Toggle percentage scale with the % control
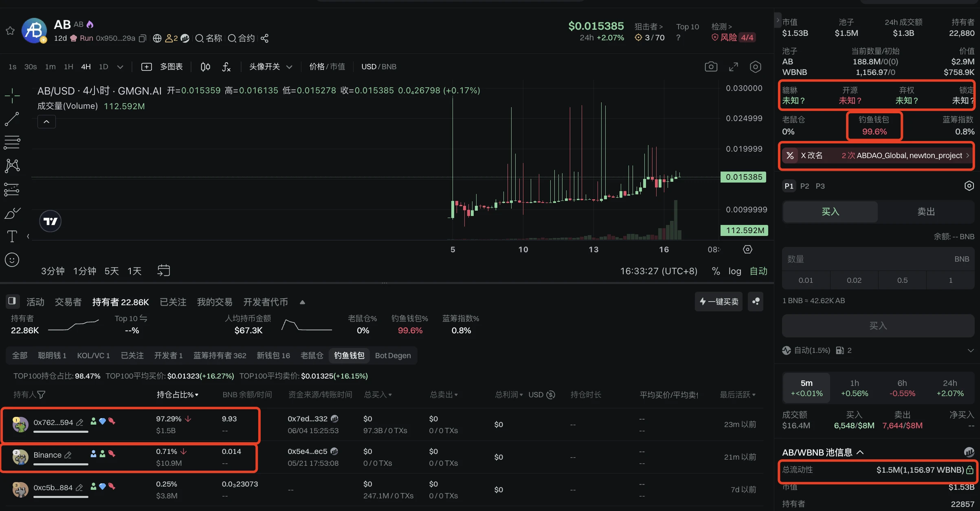This screenshot has width=980, height=511. click(716, 270)
